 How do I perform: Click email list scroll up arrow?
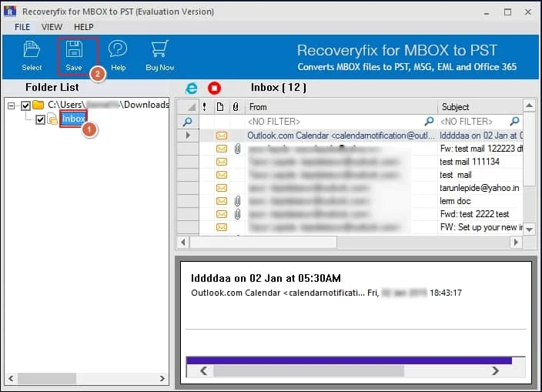pos(529,105)
